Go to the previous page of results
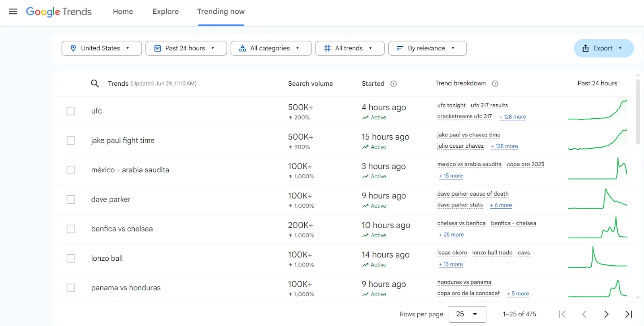Screen dimensions: 644x326 click(x=584, y=314)
